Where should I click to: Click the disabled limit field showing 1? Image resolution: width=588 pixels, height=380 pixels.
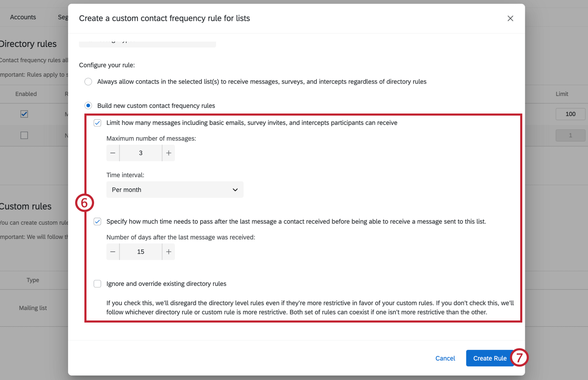pyautogui.click(x=570, y=135)
